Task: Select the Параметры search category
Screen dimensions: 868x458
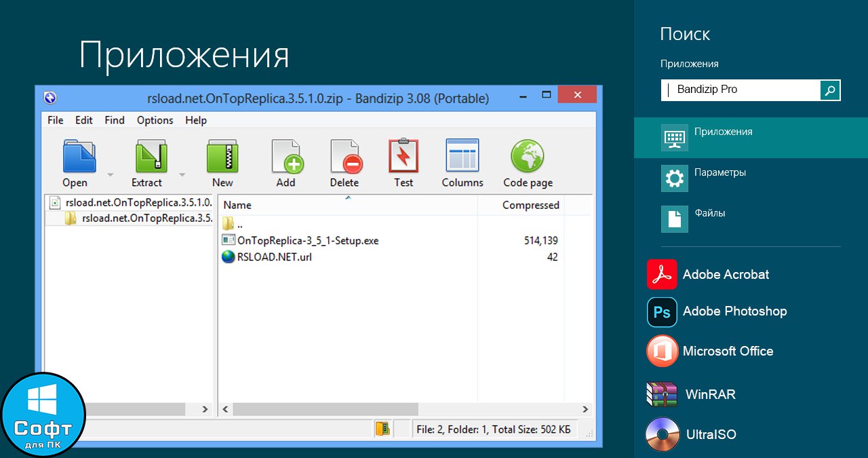Action: pyautogui.click(x=751, y=178)
